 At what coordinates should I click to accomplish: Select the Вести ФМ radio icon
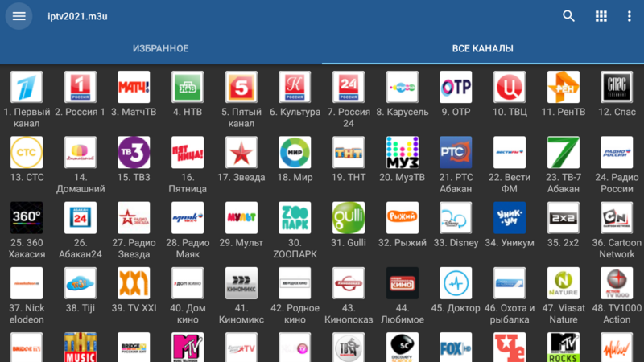(x=510, y=152)
